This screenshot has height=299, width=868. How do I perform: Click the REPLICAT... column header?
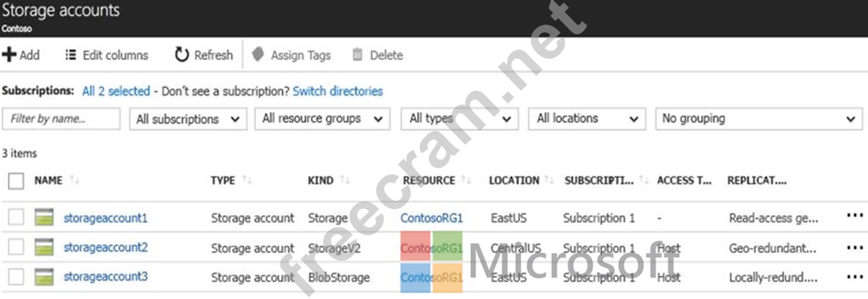pos(757,181)
